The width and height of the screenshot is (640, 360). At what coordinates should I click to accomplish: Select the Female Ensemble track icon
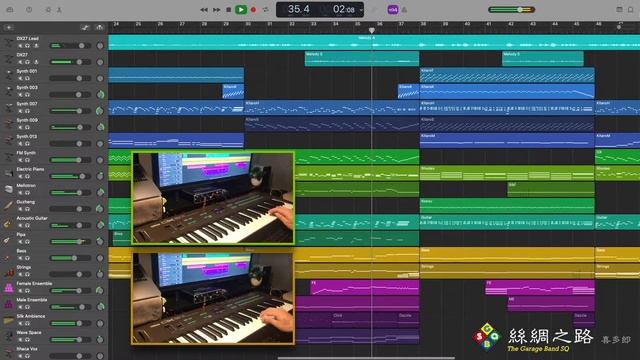point(9,288)
